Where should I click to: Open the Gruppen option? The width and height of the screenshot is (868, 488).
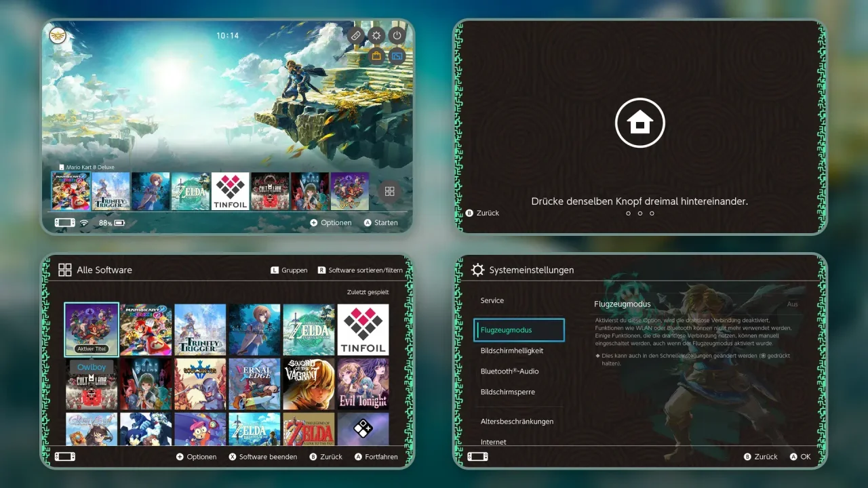pyautogui.click(x=289, y=270)
